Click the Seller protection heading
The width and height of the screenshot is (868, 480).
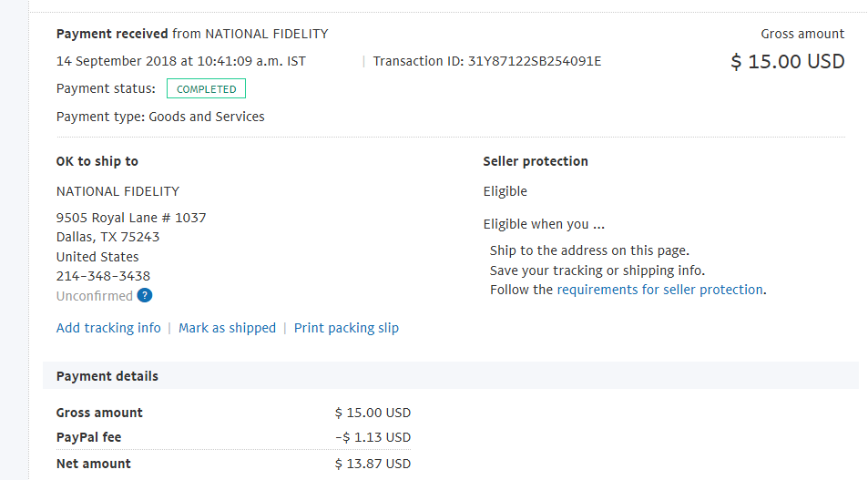pos(536,161)
